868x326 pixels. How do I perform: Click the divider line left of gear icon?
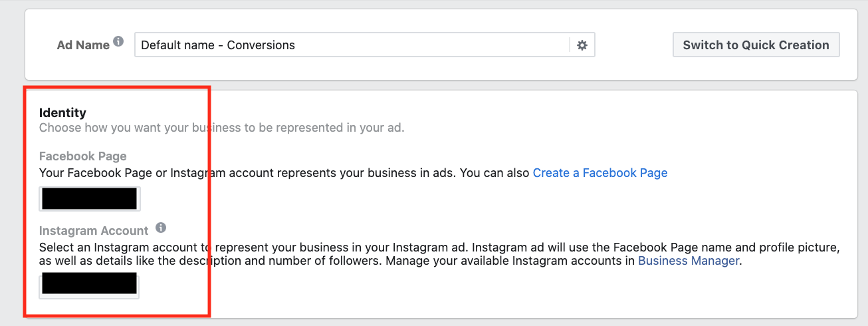click(x=570, y=45)
